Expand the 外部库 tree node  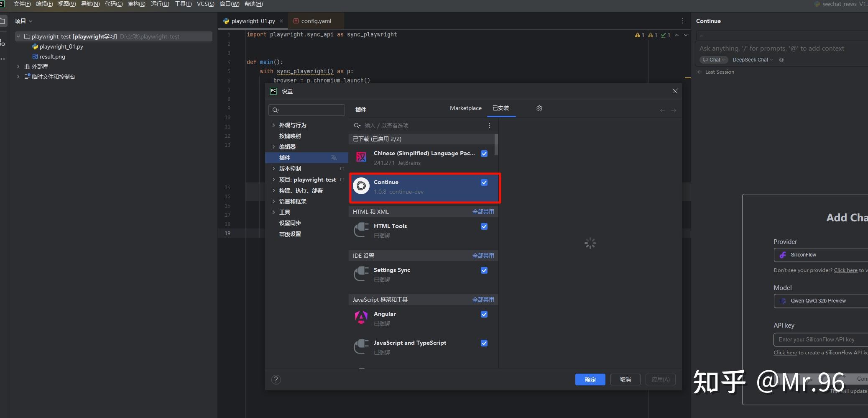click(x=18, y=66)
